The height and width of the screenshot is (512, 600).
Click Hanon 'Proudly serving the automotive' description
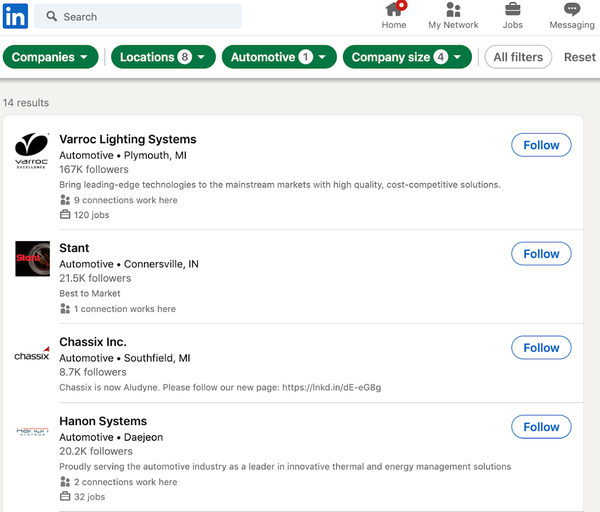pos(285,466)
